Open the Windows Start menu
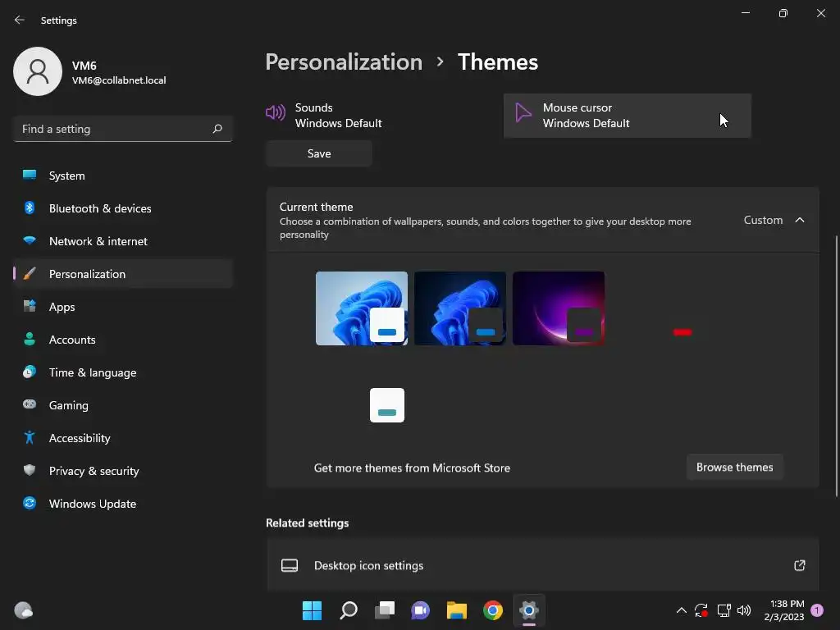The image size is (840, 630). tap(312, 610)
